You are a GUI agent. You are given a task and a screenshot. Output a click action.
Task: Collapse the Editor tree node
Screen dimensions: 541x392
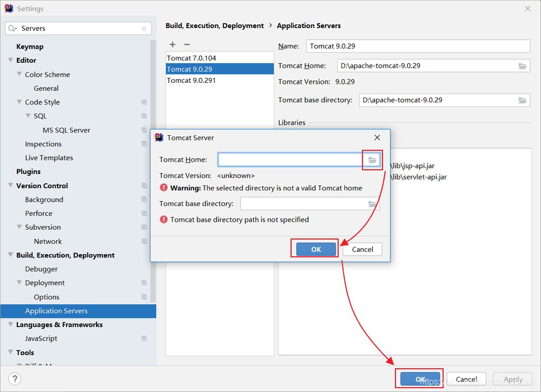(x=11, y=61)
